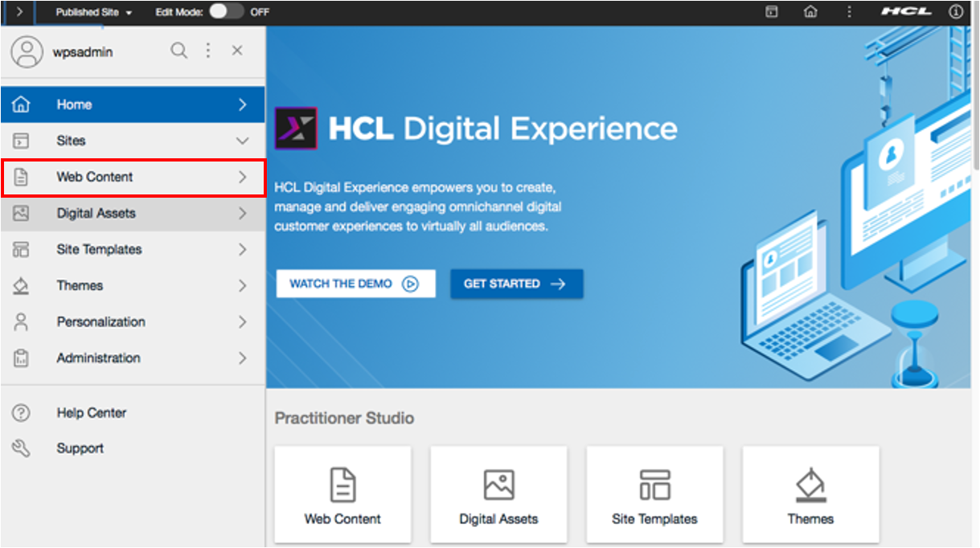Open the Help Center link

pos(92,413)
